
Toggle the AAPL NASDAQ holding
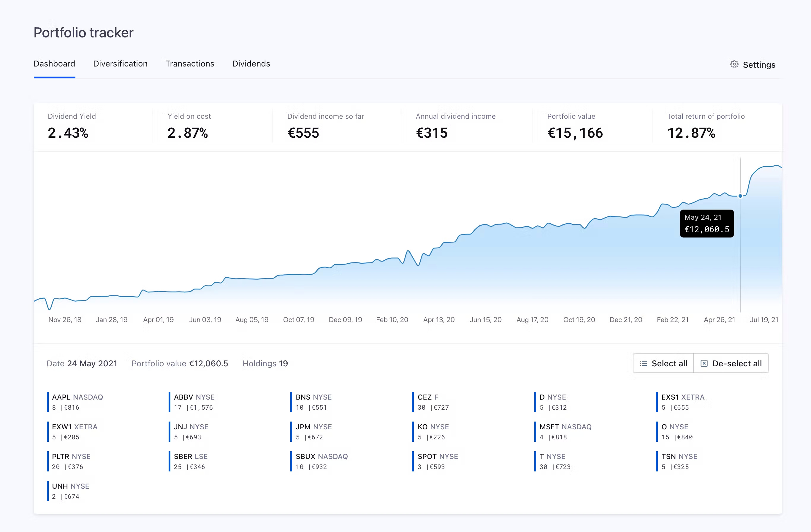pyautogui.click(x=77, y=402)
